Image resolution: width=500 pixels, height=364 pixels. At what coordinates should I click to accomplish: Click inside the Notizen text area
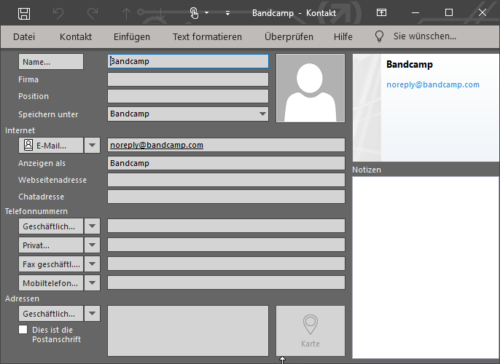point(426,267)
